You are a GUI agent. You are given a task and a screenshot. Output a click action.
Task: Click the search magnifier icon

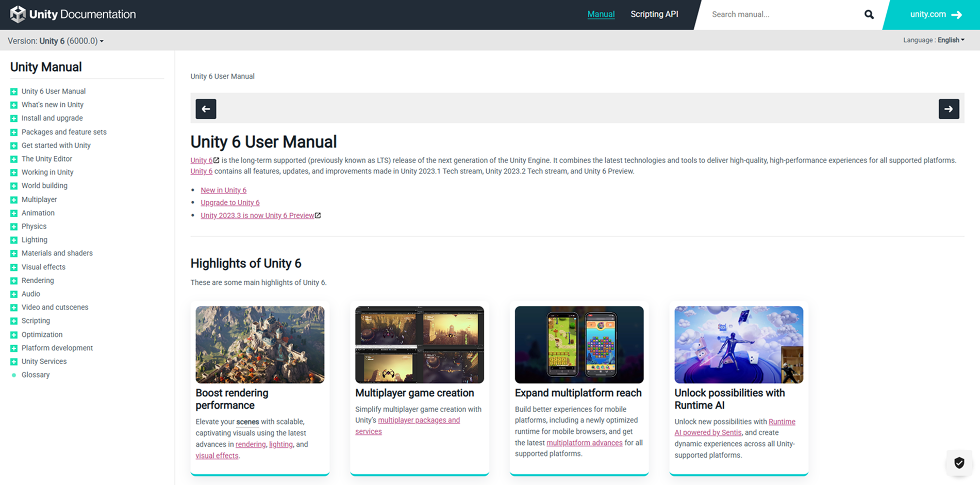[x=869, y=14]
